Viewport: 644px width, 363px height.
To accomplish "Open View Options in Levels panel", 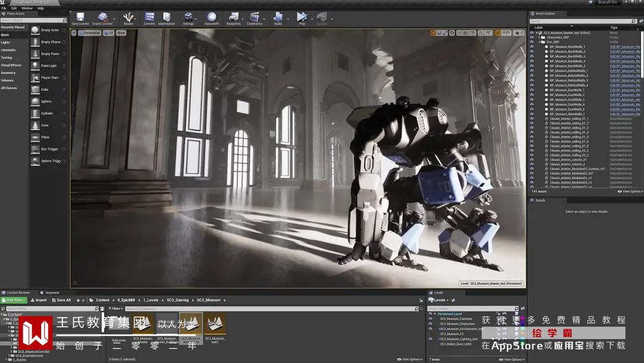I will point(512,359).
